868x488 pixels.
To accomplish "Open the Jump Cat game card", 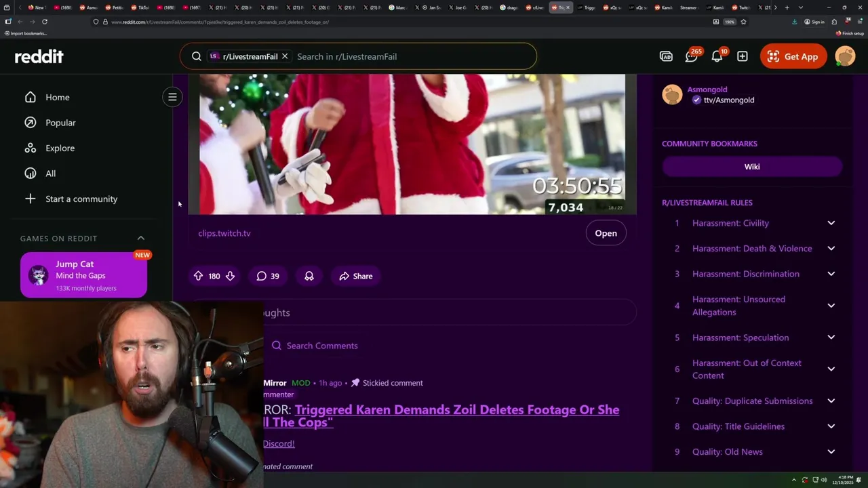I will click(x=83, y=275).
